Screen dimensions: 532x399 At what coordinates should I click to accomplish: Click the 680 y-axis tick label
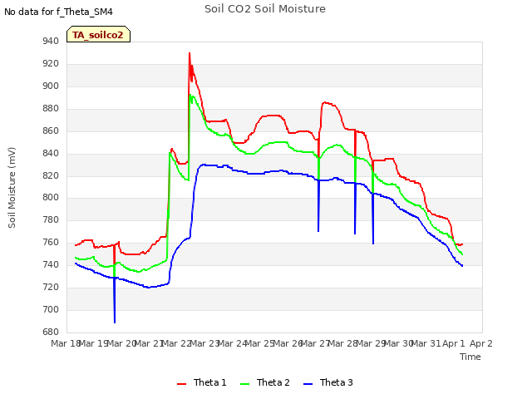click(x=51, y=332)
